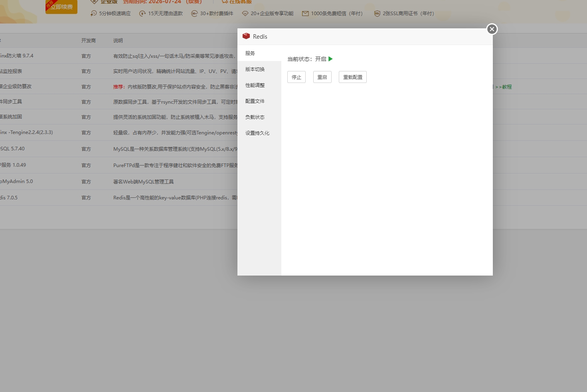
Task: Open the 配置文件 tab
Action: point(255,101)
